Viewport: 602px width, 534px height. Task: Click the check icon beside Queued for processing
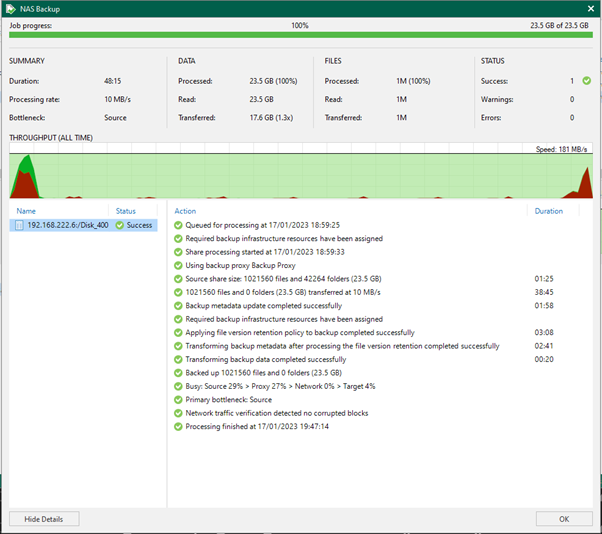pyautogui.click(x=178, y=225)
